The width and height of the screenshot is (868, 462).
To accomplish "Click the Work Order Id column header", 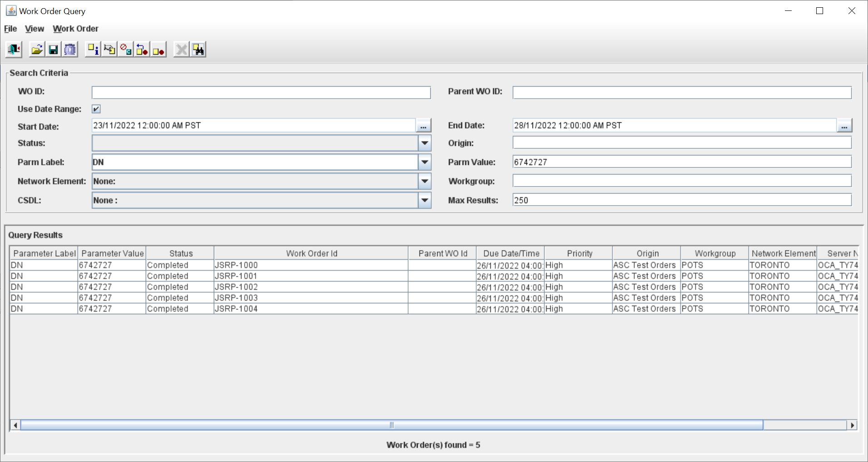I will [x=311, y=253].
